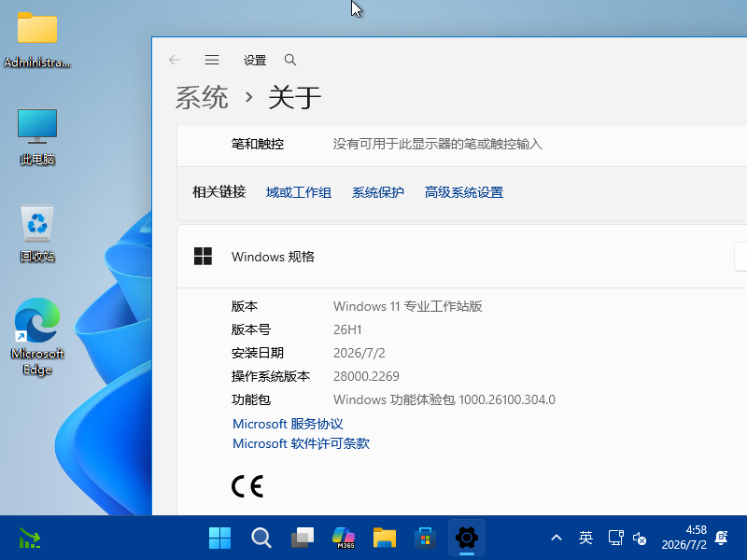Click the Windows 11 专业工作站版 edition value
Screen dimensions: 747x560
[408, 306]
